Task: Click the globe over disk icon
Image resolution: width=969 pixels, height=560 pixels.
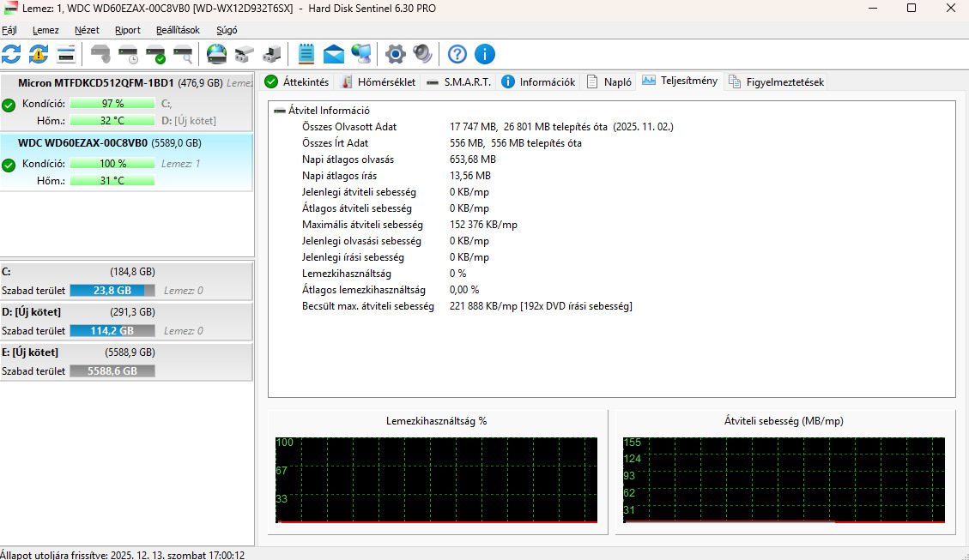Action: pos(216,54)
